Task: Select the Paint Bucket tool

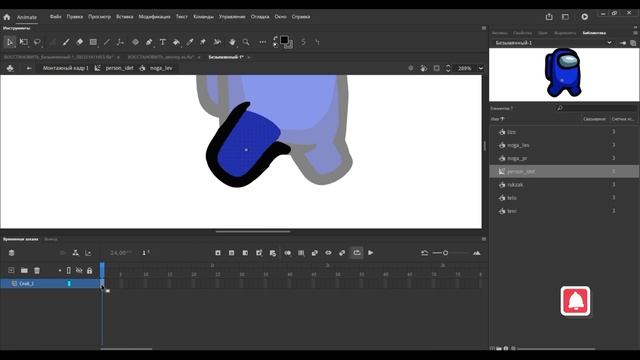Action: [176, 42]
